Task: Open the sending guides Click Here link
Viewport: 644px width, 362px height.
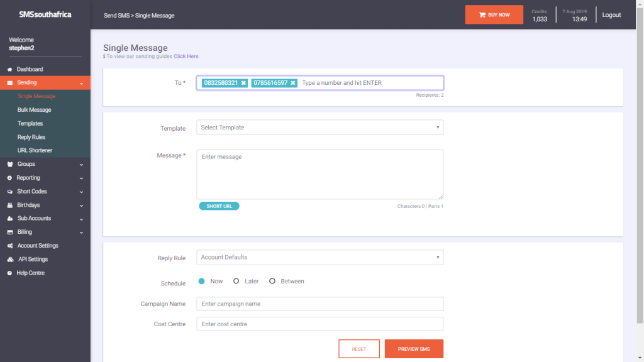Action: click(186, 56)
